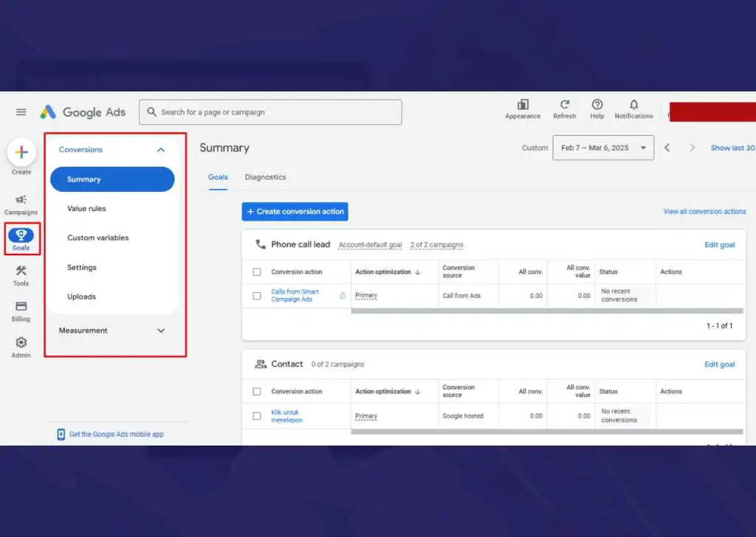This screenshot has height=537, width=756.
Task: Edit goal for Contact
Action: click(x=719, y=364)
